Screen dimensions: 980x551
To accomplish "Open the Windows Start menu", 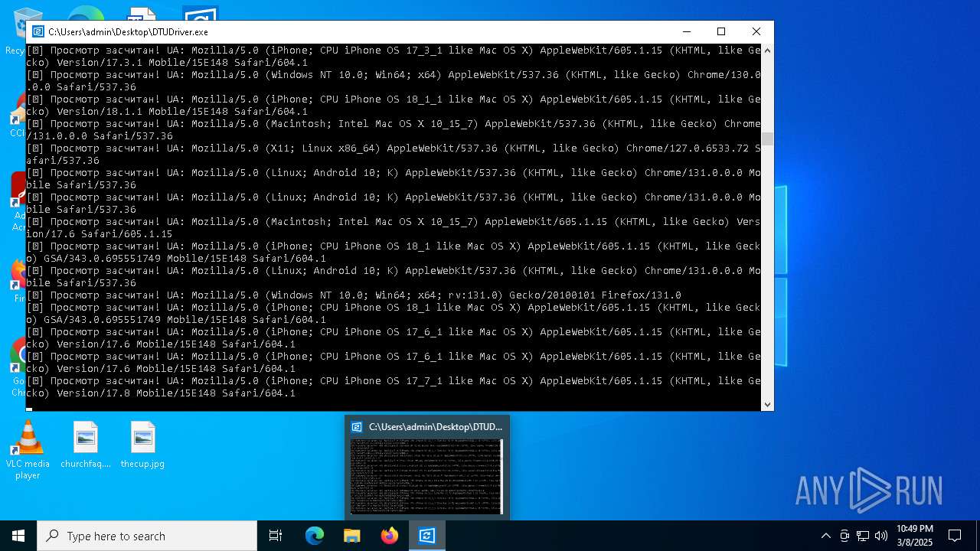I will (x=18, y=536).
